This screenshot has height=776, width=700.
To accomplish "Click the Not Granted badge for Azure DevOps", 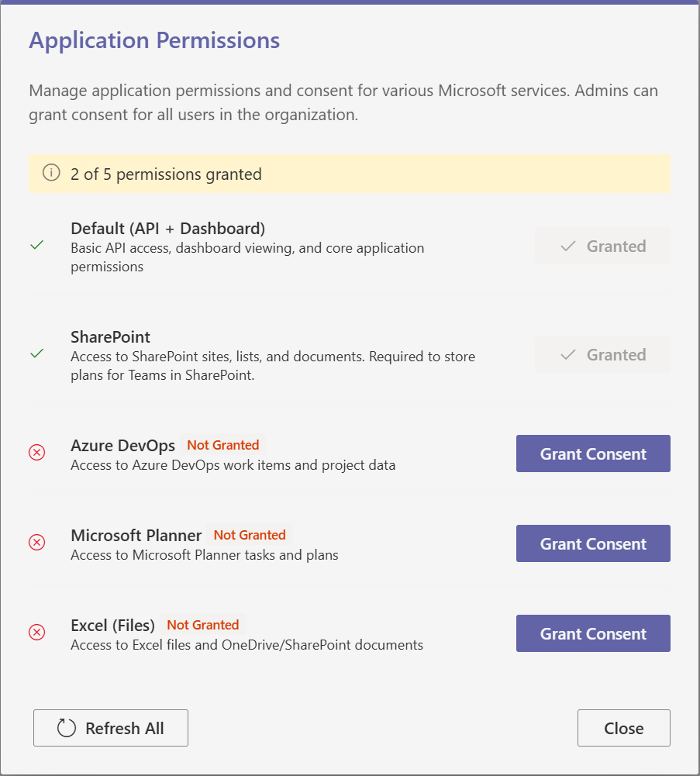I will (x=222, y=445).
